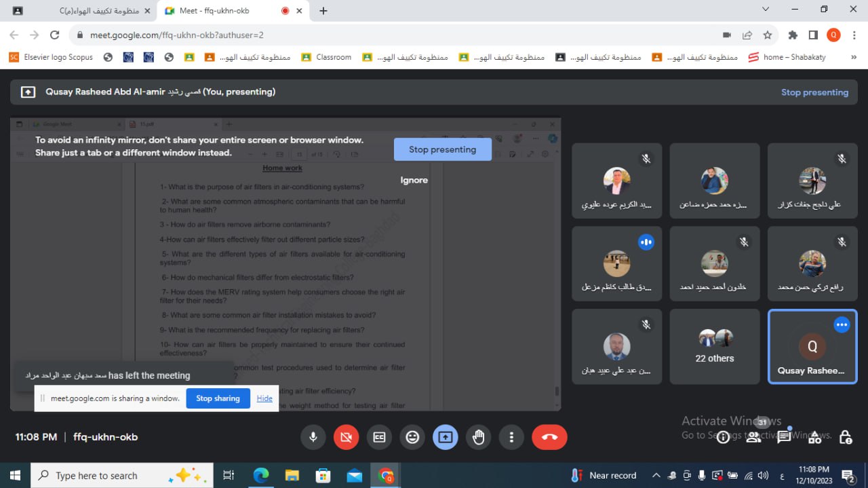Open the 22 others participants tile
Viewport: 868px width, 488px height.
[x=715, y=347]
